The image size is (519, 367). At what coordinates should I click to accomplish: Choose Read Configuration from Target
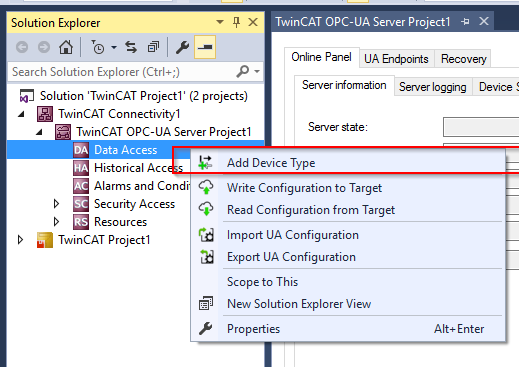(348, 210)
